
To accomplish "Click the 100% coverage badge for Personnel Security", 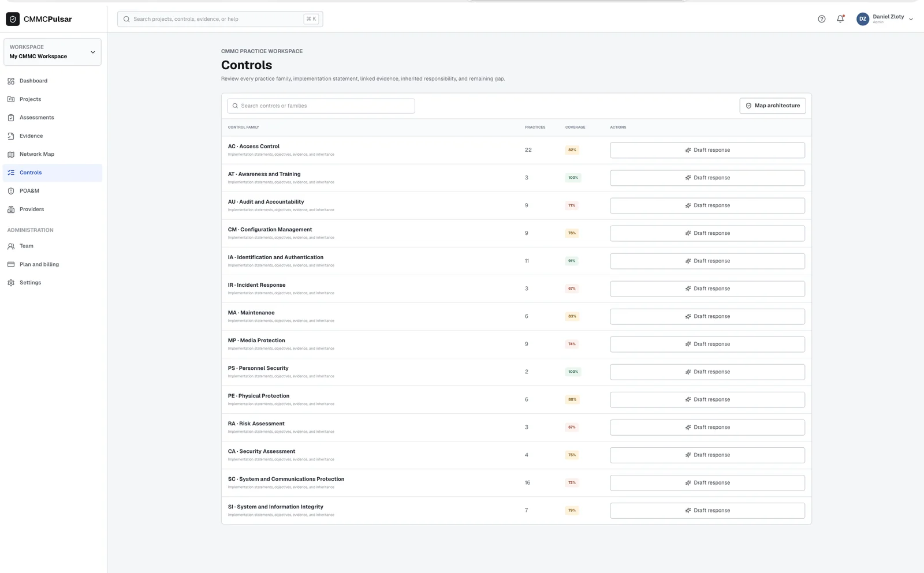I will pyautogui.click(x=573, y=372).
